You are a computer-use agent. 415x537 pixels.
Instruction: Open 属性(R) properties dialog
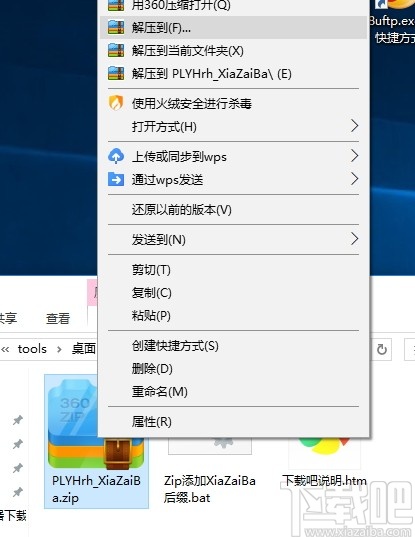click(x=233, y=422)
